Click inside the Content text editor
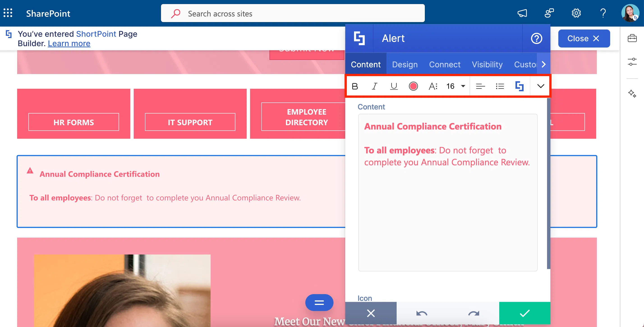This screenshot has width=644, height=327. coord(448,193)
